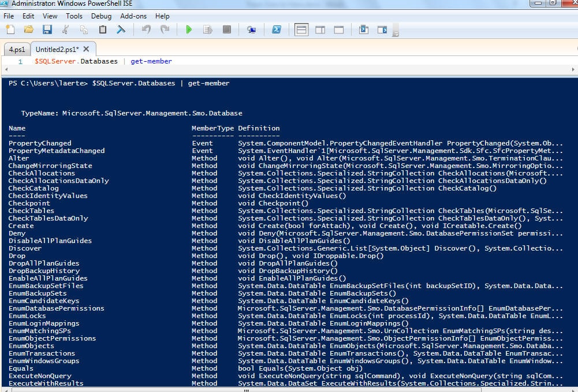This screenshot has height=392, width=578.
Task: Click the PS C:\Users\laerte> prompt line
Action: tap(119, 83)
